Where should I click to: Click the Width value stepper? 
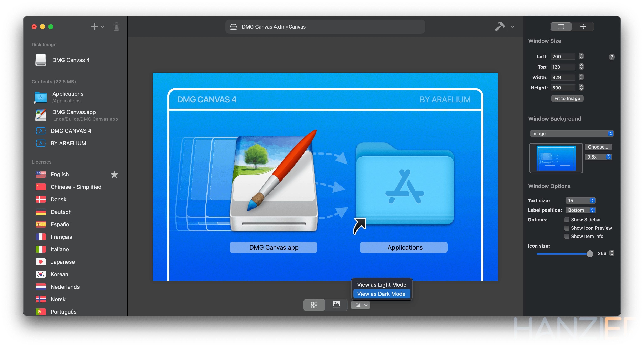point(581,77)
